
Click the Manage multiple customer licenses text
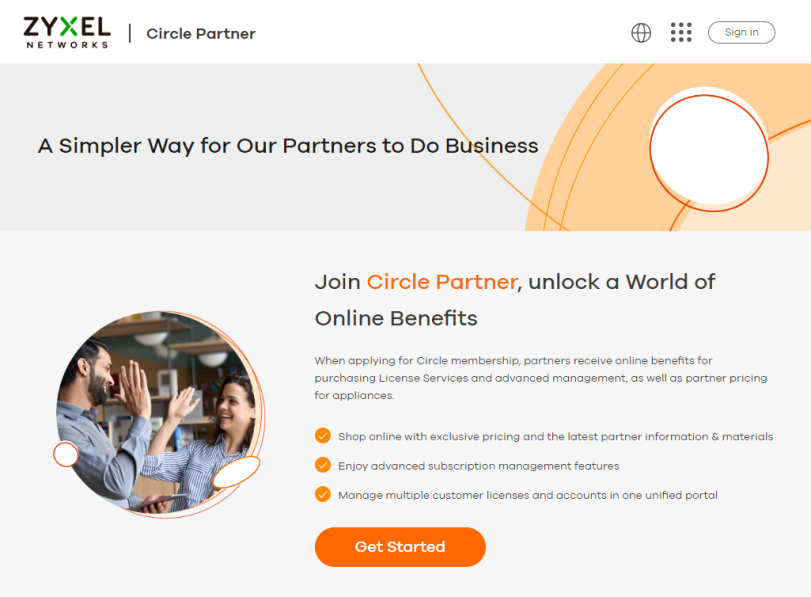click(x=528, y=495)
